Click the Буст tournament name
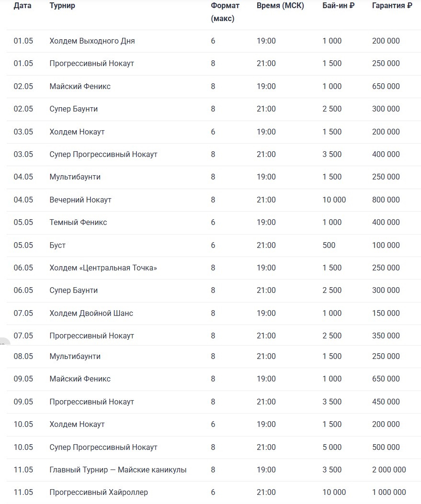 57,245
